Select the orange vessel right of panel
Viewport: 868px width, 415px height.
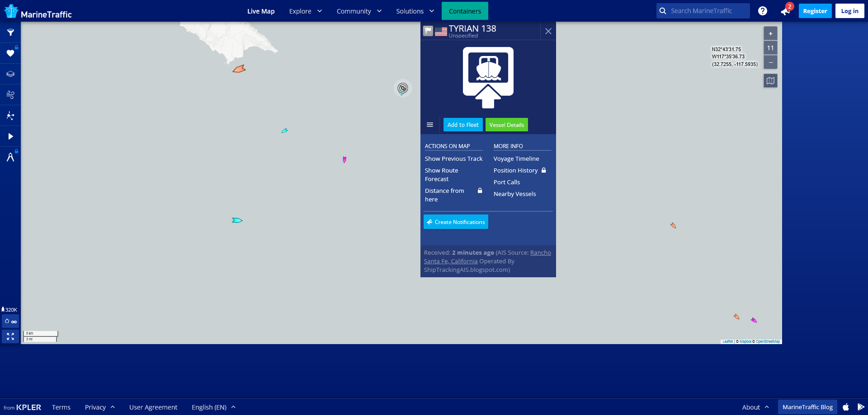pos(673,225)
